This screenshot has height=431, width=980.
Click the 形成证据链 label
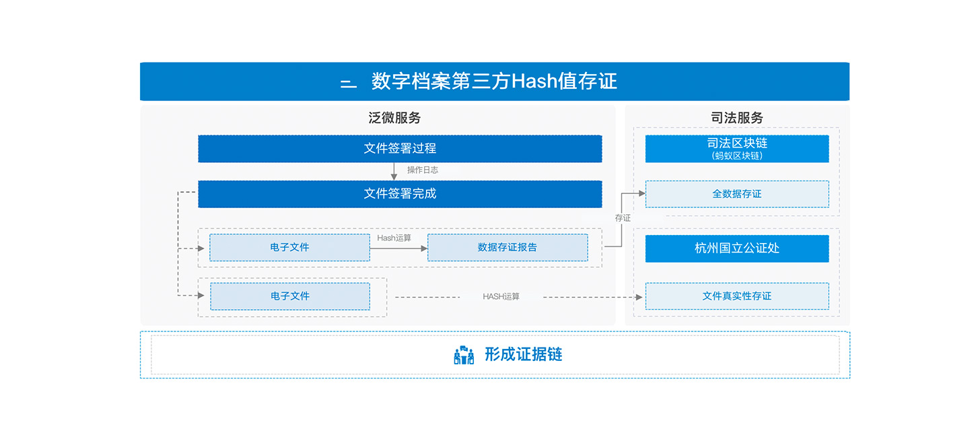click(523, 355)
